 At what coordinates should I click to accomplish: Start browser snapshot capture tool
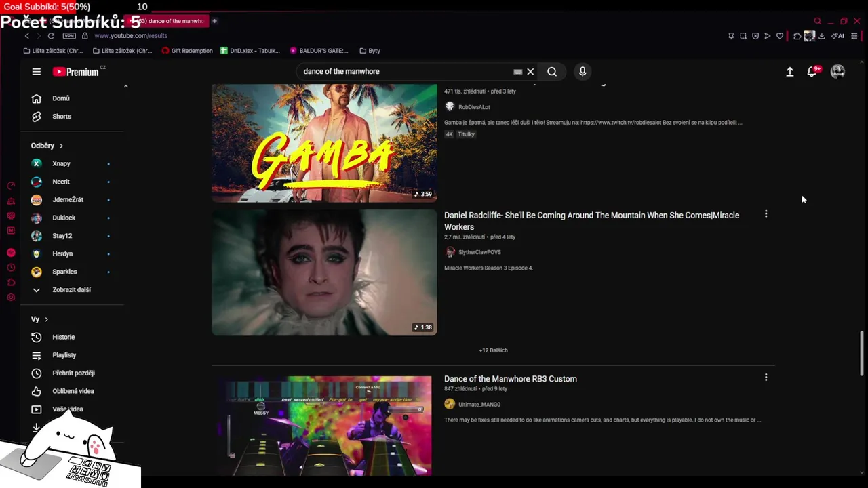click(x=743, y=36)
